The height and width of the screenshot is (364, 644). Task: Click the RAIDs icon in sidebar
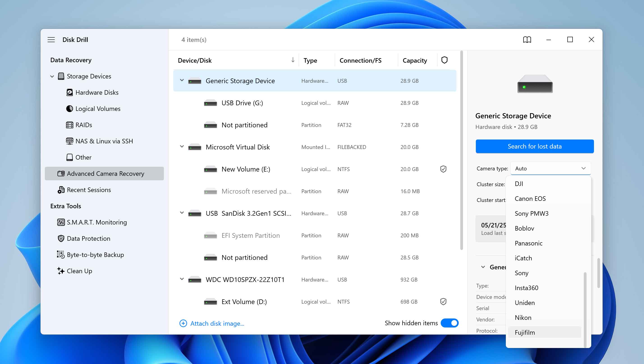[69, 125]
